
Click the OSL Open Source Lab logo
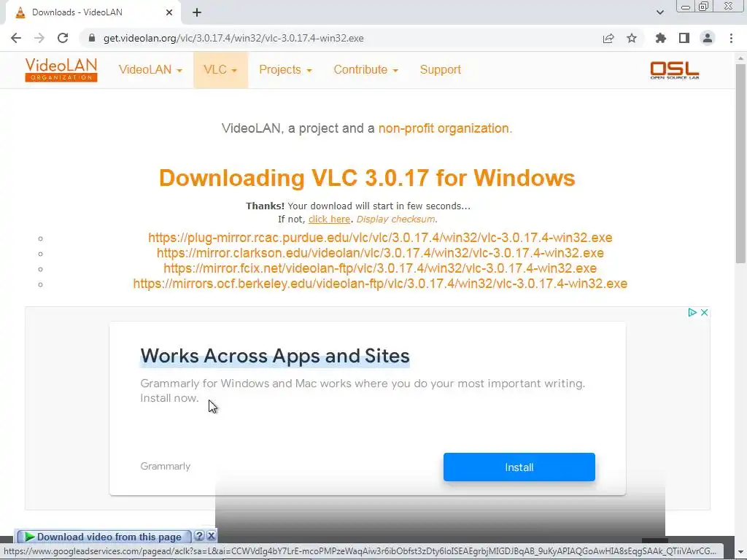click(x=675, y=70)
